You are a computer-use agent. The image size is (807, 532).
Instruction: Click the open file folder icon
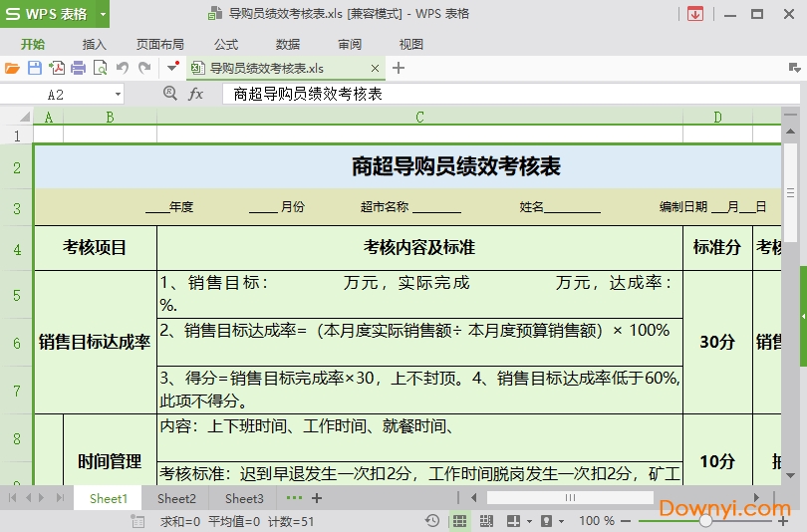[12, 68]
